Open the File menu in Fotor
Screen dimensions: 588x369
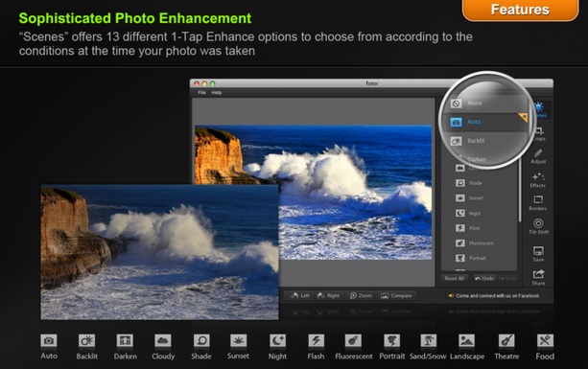201,93
